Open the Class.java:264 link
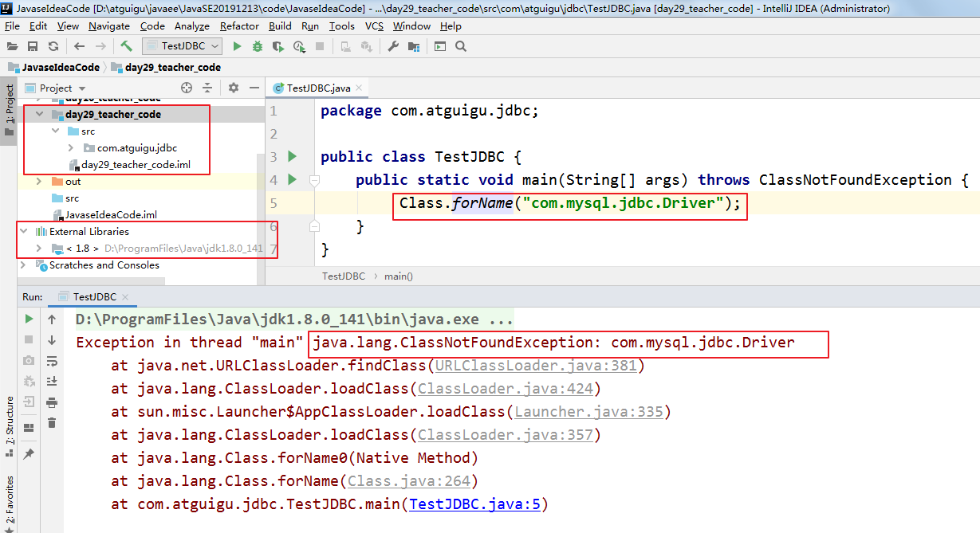 [409, 481]
